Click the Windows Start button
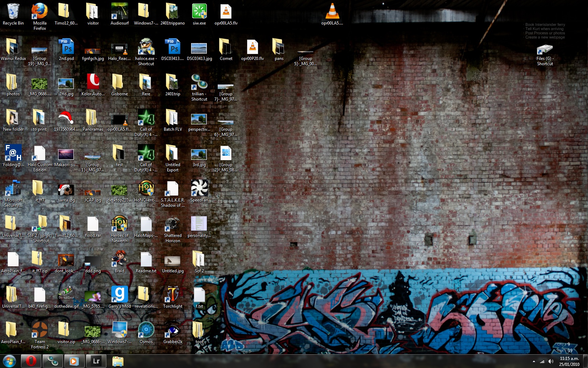Image resolution: width=588 pixels, height=368 pixels. pos(9,361)
